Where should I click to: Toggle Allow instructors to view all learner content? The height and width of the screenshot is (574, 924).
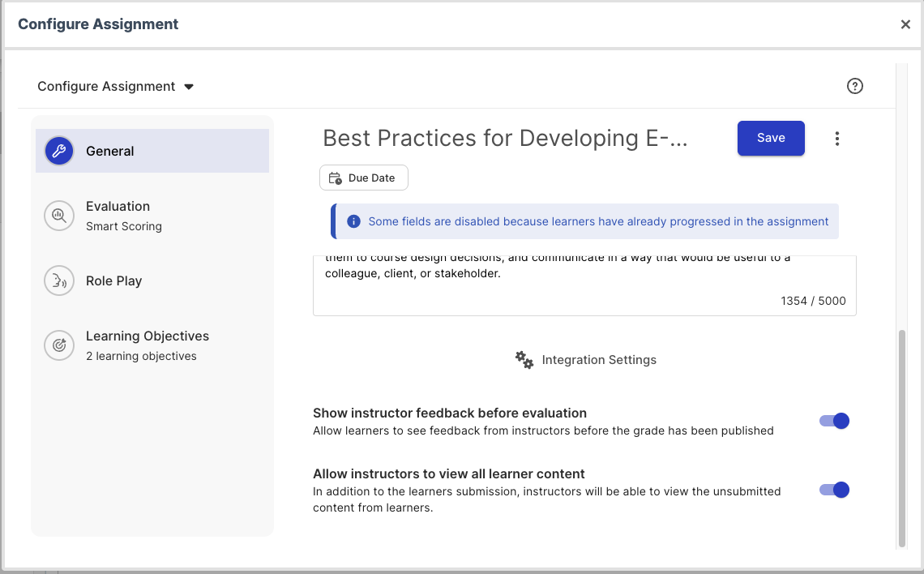[834, 490]
